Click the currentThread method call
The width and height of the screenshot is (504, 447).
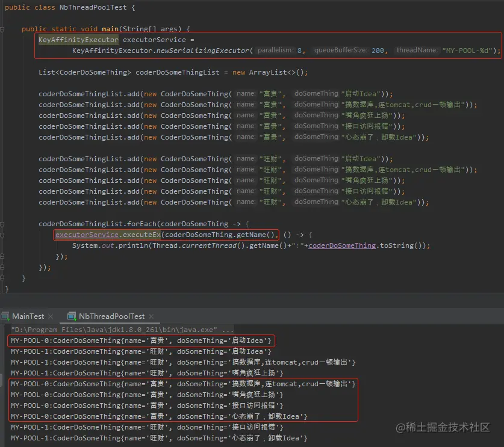209,245
